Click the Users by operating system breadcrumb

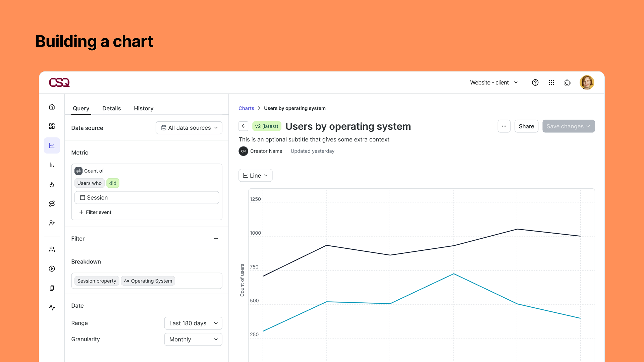(x=294, y=108)
